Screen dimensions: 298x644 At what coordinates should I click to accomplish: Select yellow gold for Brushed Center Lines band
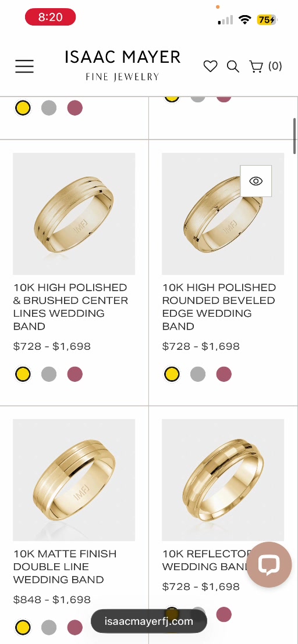(23, 374)
